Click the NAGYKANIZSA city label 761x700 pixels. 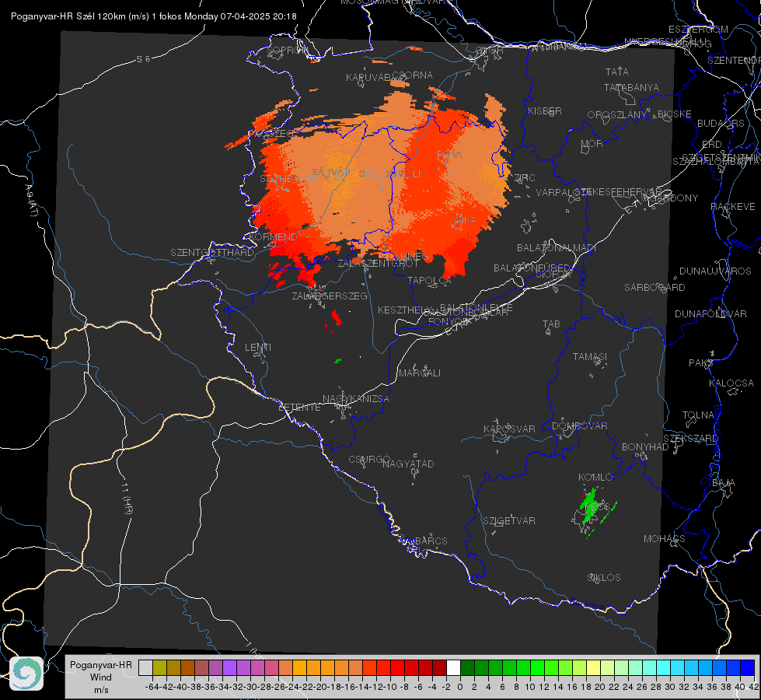(x=356, y=399)
